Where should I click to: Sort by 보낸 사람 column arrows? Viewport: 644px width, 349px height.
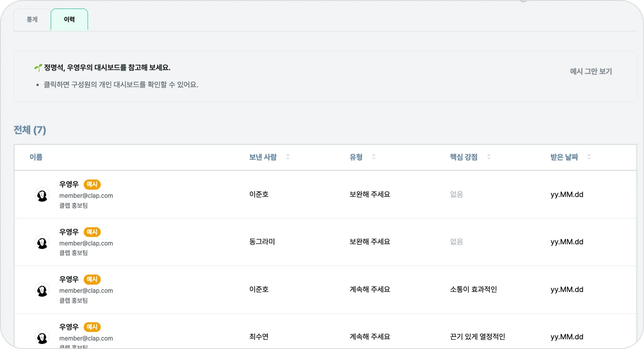pos(288,157)
